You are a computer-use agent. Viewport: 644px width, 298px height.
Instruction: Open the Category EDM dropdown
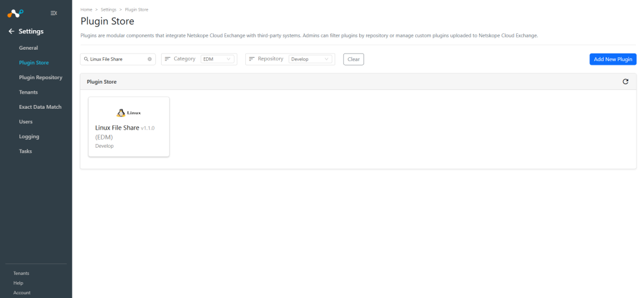[218, 59]
